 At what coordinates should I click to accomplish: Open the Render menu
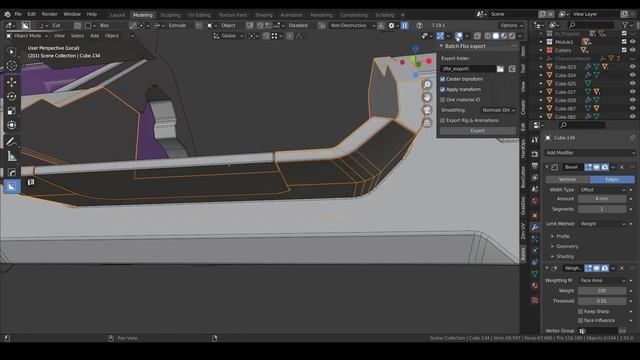(49, 14)
